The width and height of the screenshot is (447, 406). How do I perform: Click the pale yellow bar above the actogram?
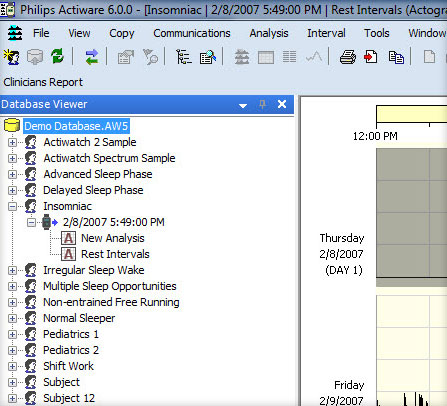tap(412, 114)
